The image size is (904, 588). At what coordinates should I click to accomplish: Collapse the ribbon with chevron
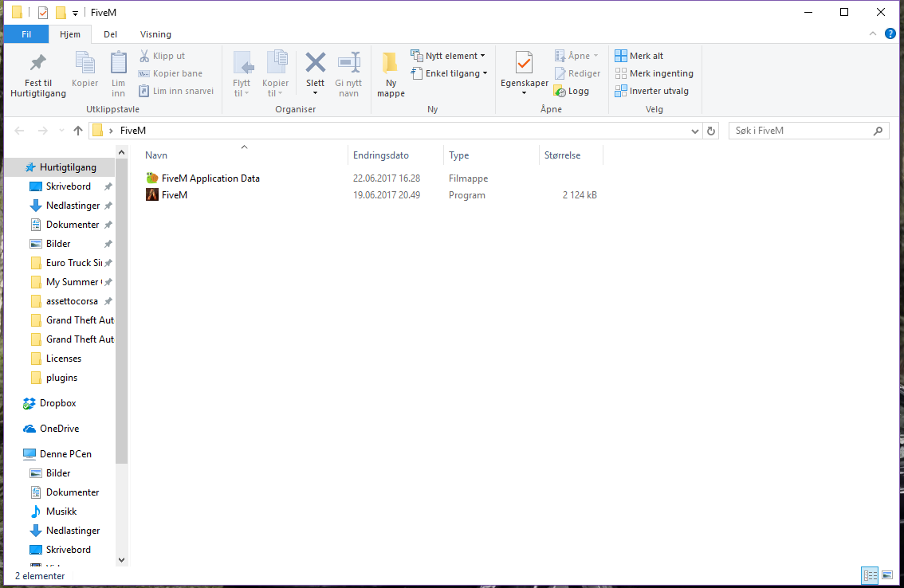[873, 34]
